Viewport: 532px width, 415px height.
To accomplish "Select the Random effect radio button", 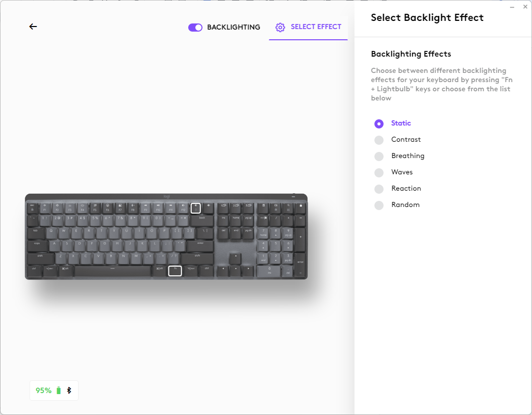I will tap(379, 205).
